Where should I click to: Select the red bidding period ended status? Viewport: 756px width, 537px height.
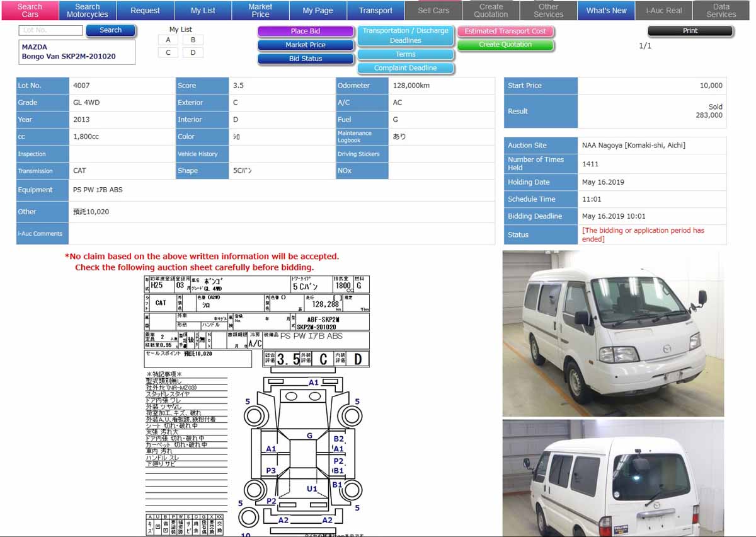click(x=643, y=234)
